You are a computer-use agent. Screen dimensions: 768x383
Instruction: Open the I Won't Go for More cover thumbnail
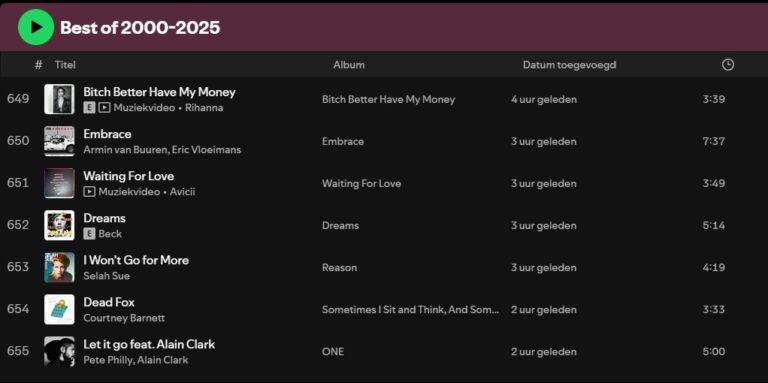(59, 267)
